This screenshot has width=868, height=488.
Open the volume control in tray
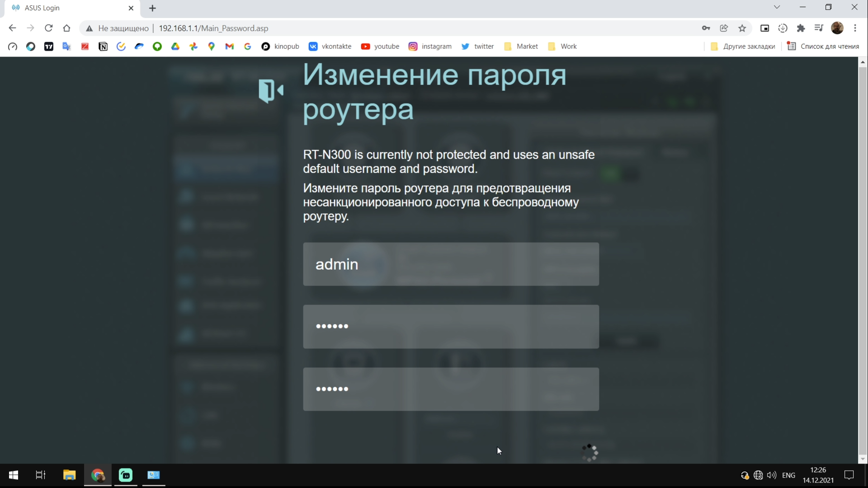[772, 475]
